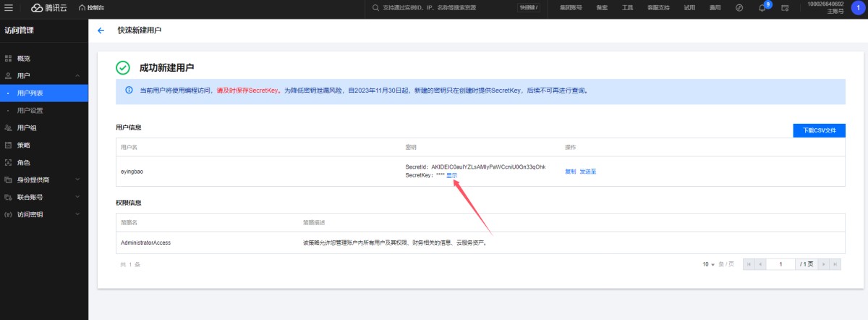Image resolution: width=868 pixels, height=320 pixels.
Task: Click the page number input field
Action: tap(781, 264)
